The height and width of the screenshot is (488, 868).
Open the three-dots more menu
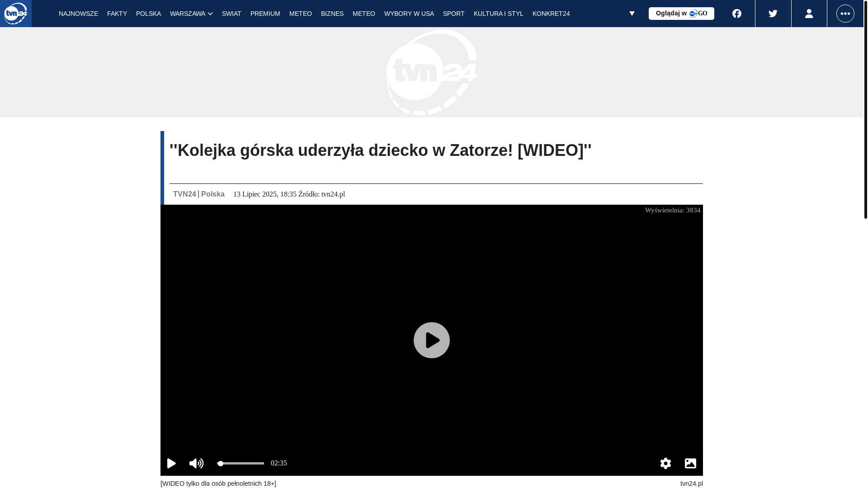pos(845,14)
